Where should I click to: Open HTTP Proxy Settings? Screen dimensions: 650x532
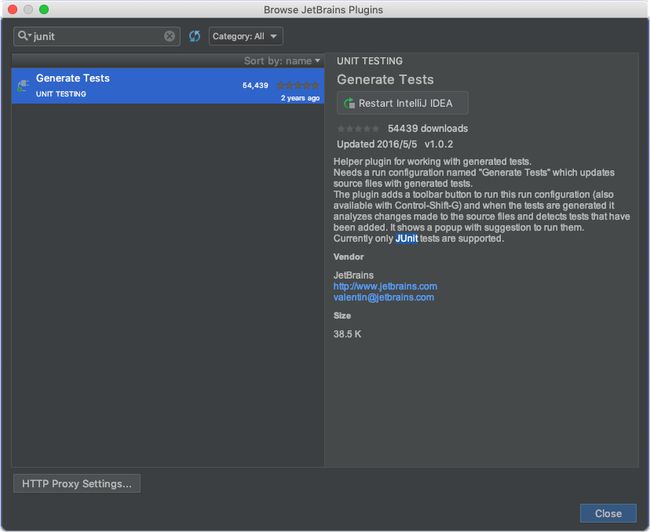(77, 483)
